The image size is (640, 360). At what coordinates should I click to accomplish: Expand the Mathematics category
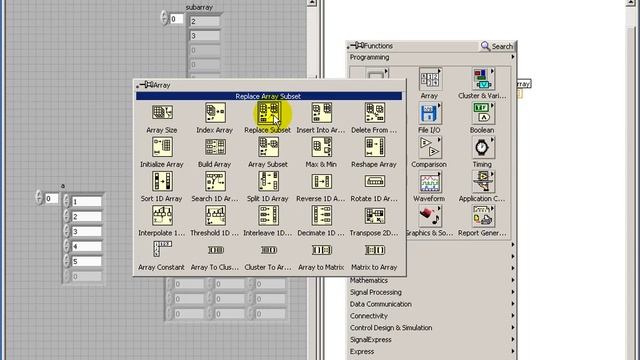[x=432, y=280]
